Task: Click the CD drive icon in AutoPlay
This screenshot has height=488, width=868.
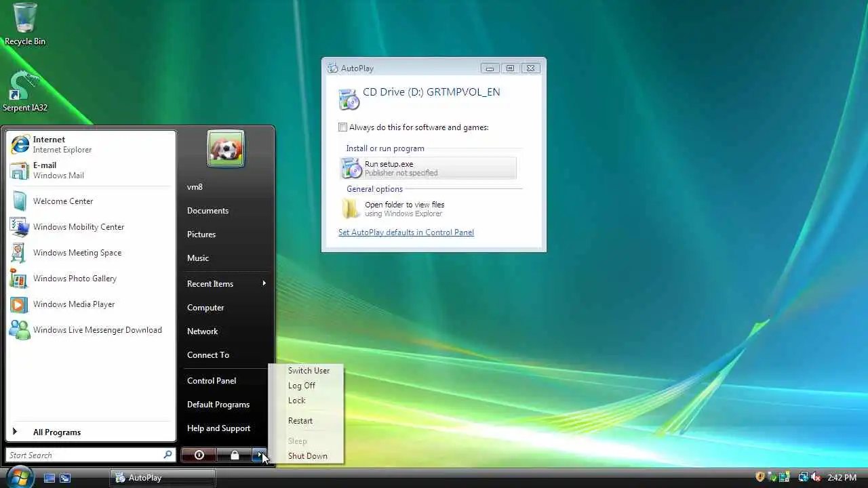Action: 349,99
